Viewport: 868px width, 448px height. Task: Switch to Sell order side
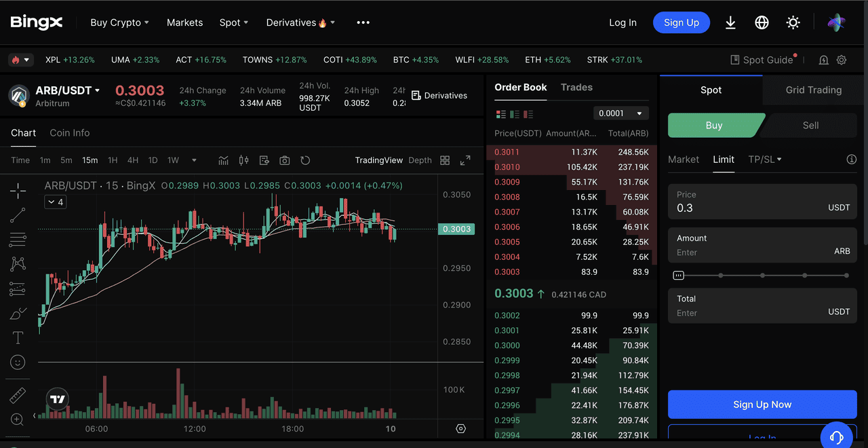(x=810, y=126)
